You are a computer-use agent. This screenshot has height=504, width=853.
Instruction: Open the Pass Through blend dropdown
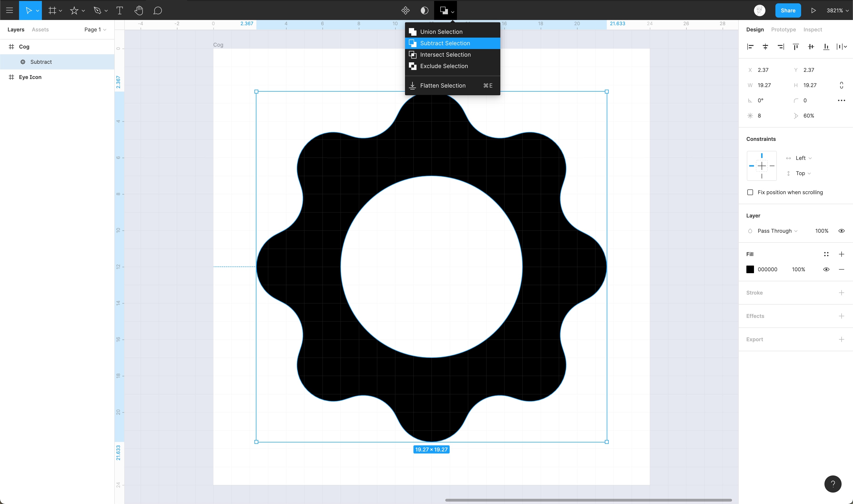[x=777, y=231]
